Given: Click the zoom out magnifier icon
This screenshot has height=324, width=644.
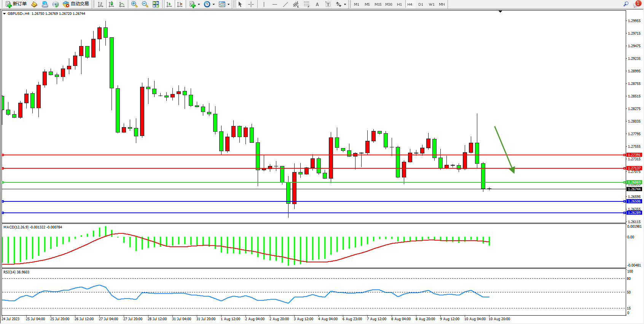Looking at the screenshot, I should tap(145, 4).
